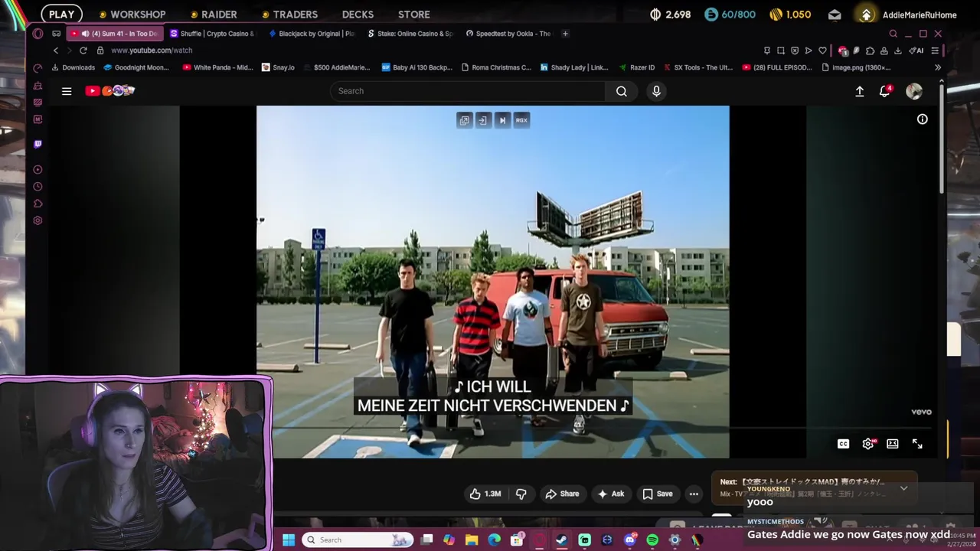
Task: Open Easy Setup sliders icon
Action: (x=935, y=51)
